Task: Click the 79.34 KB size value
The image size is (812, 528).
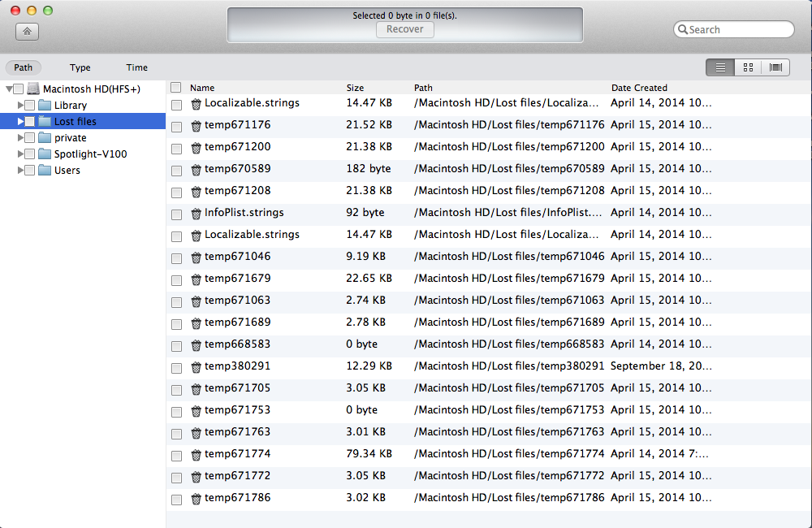Action: (369, 454)
